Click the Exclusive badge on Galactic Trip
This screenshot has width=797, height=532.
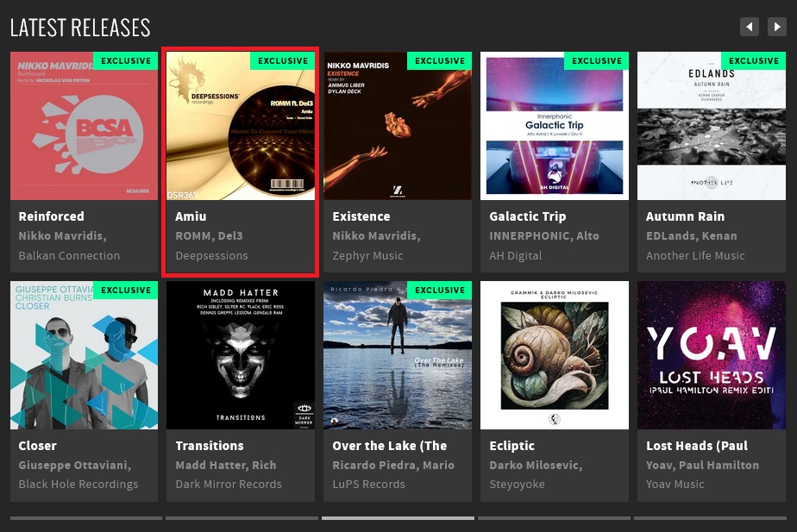point(596,61)
